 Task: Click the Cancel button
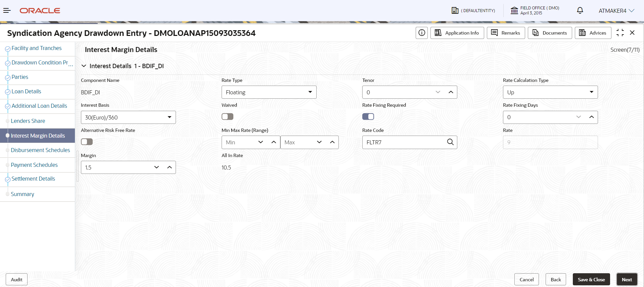pyautogui.click(x=526, y=280)
